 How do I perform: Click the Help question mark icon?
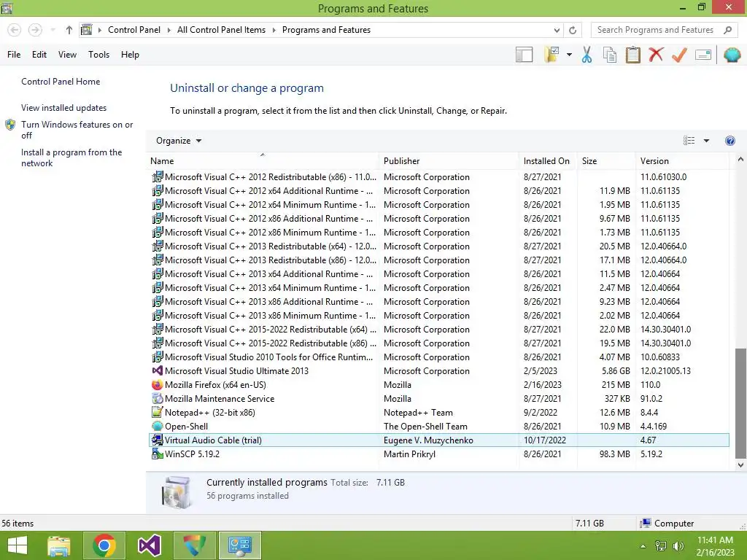[729, 141]
